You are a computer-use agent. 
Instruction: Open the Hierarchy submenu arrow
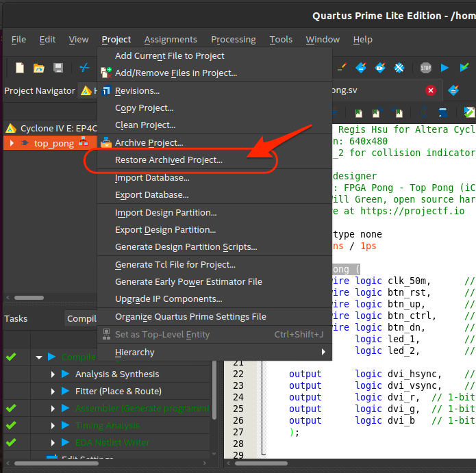323,352
